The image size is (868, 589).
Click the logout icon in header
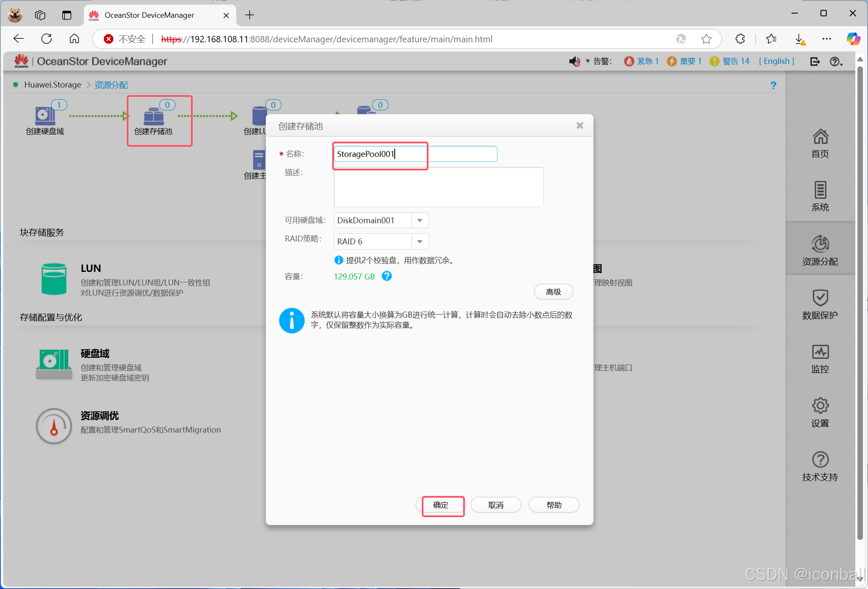point(815,62)
